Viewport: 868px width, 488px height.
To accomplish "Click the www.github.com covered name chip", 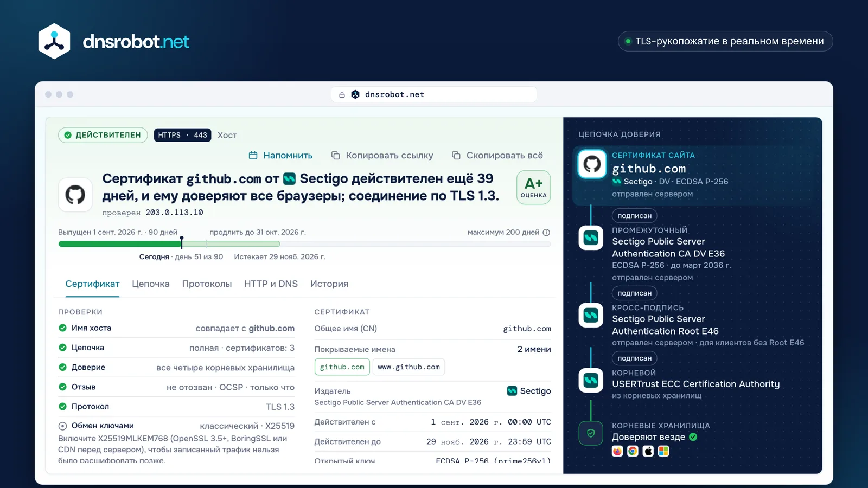I will (x=409, y=367).
